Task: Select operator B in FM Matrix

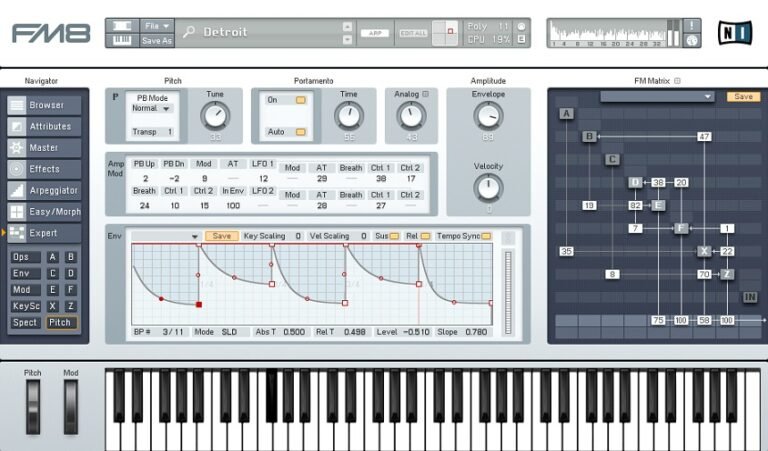Action: 589,137
